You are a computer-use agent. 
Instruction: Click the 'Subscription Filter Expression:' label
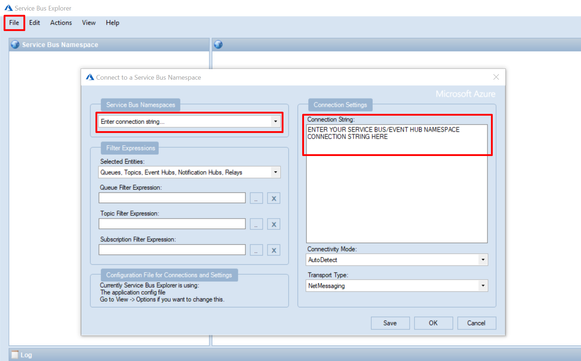[138, 239]
